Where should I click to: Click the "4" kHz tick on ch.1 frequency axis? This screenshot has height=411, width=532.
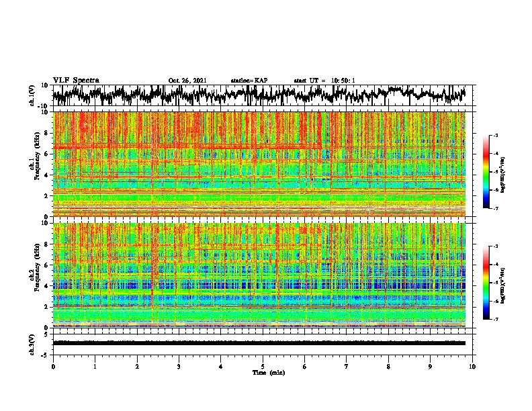pyautogui.click(x=47, y=175)
